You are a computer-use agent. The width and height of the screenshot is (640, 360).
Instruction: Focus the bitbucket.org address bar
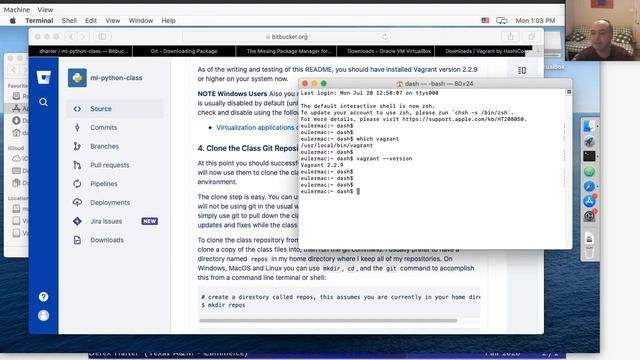coord(286,36)
